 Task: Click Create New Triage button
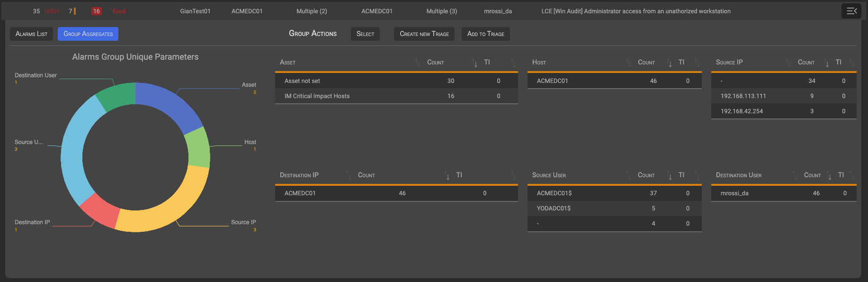click(x=424, y=34)
